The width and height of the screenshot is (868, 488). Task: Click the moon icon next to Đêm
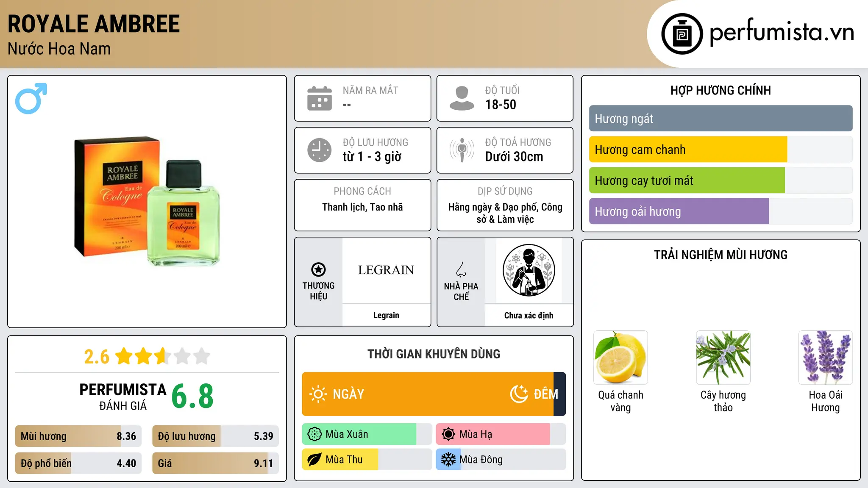click(519, 394)
